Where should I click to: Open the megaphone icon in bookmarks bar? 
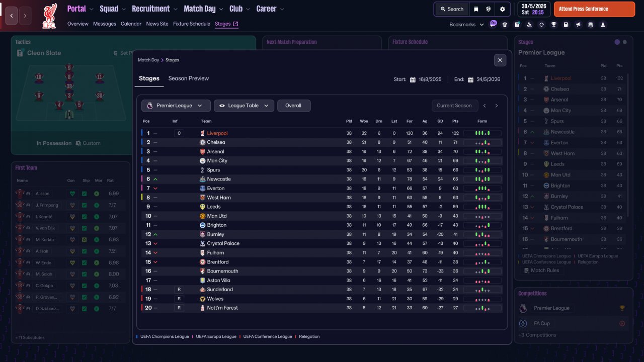point(578,24)
